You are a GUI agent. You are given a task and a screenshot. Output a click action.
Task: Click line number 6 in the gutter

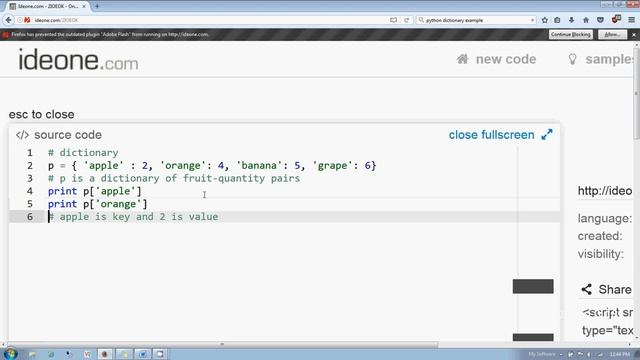tap(30, 217)
